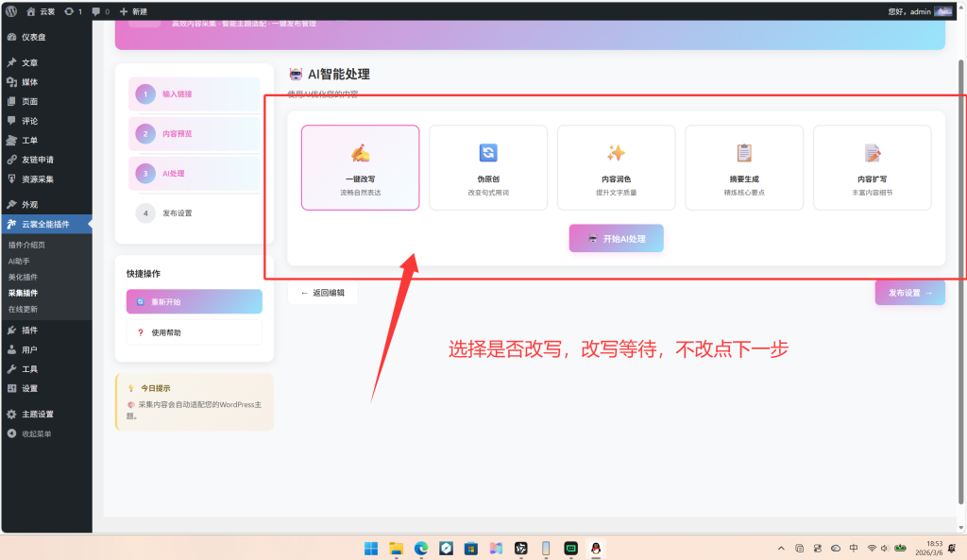967x560 pixels.
Task: Click the 使用帮助 help button
Action: click(195, 332)
